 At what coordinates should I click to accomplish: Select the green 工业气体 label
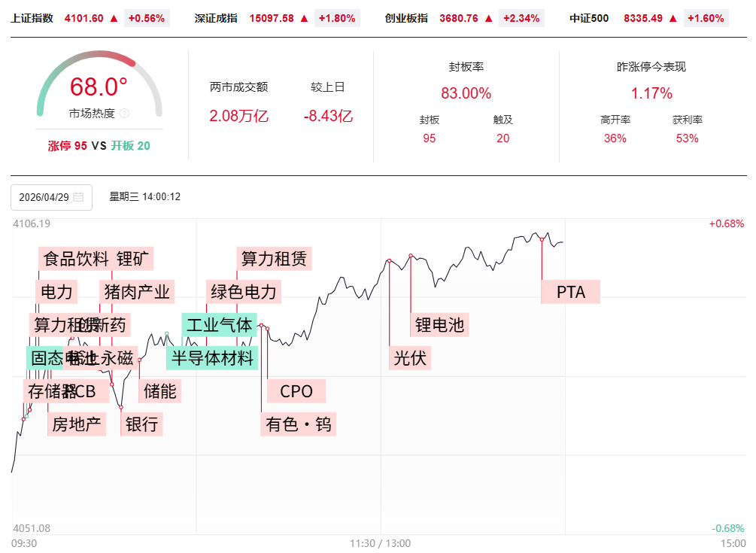(219, 325)
